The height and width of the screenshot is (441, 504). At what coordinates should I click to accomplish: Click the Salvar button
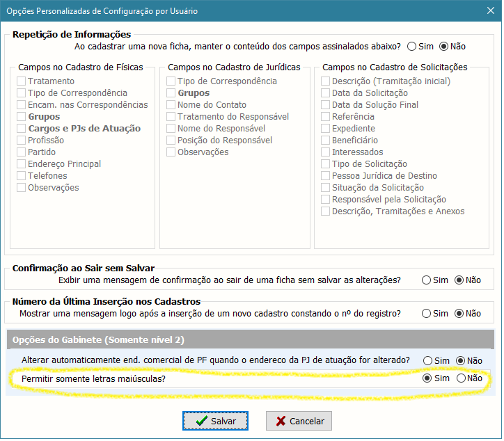[x=215, y=421]
